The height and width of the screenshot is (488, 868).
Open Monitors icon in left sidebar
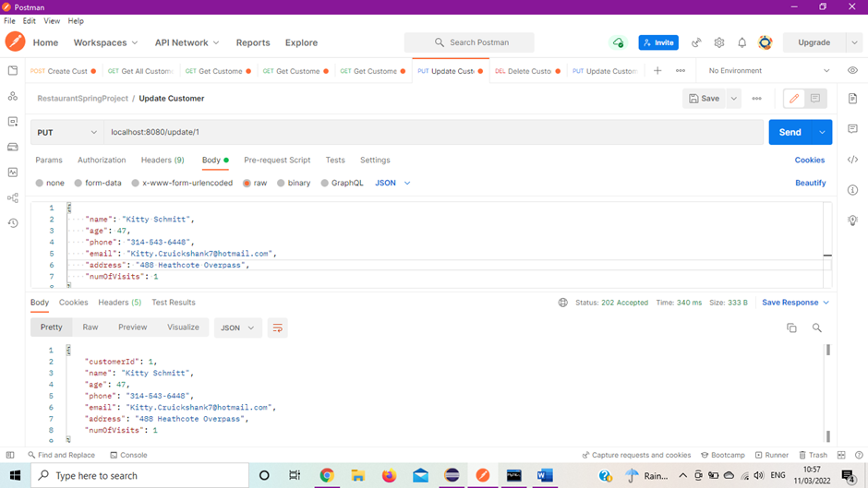point(13,173)
